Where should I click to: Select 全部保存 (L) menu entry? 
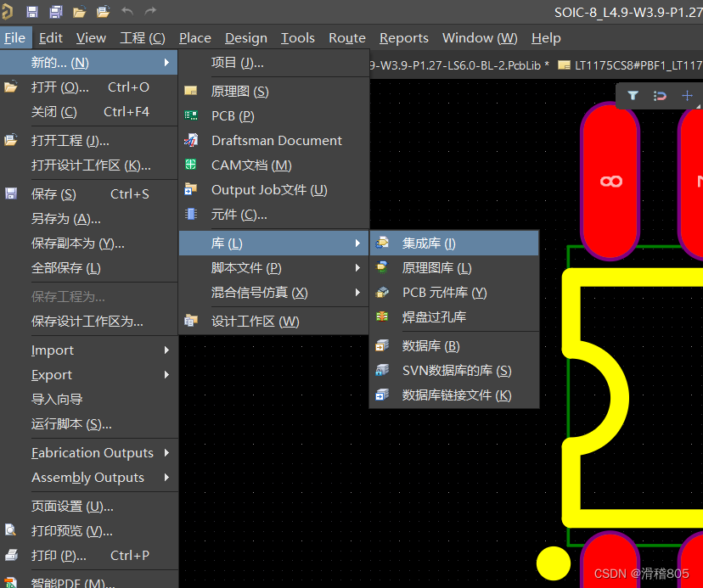89,268
